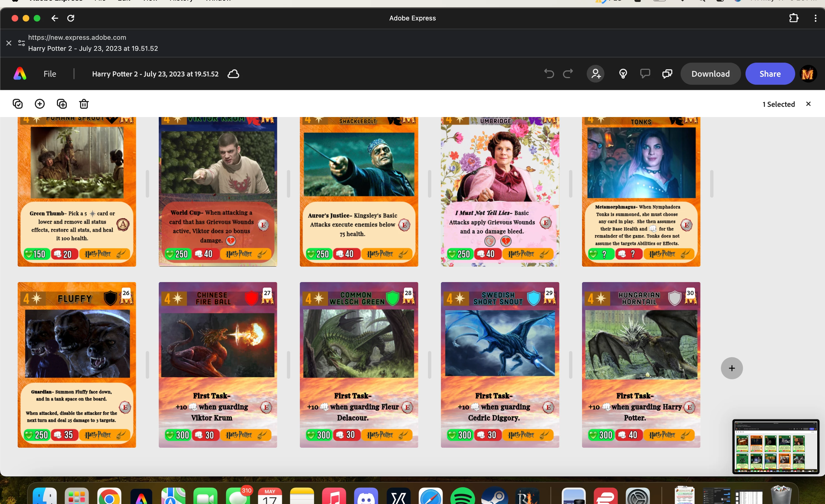This screenshot has width=825, height=504.
Task: Click the round add page button
Action: [732, 368]
